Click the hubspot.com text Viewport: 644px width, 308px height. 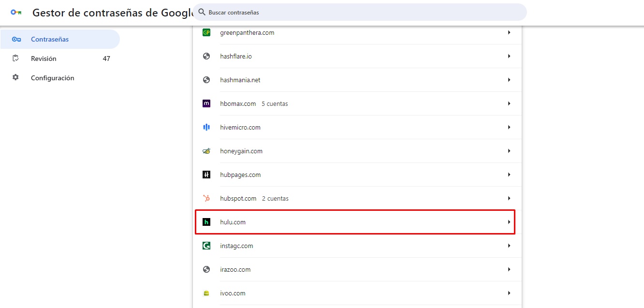(x=238, y=198)
